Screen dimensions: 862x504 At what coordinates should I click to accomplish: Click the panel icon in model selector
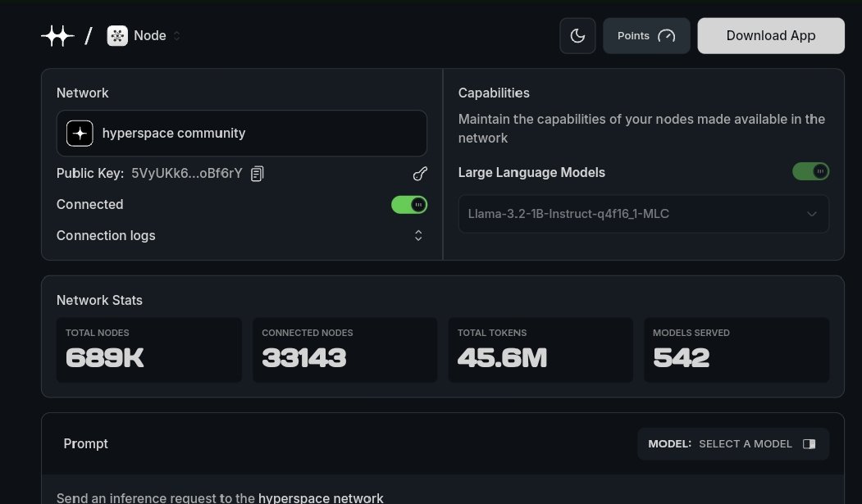pyautogui.click(x=809, y=444)
